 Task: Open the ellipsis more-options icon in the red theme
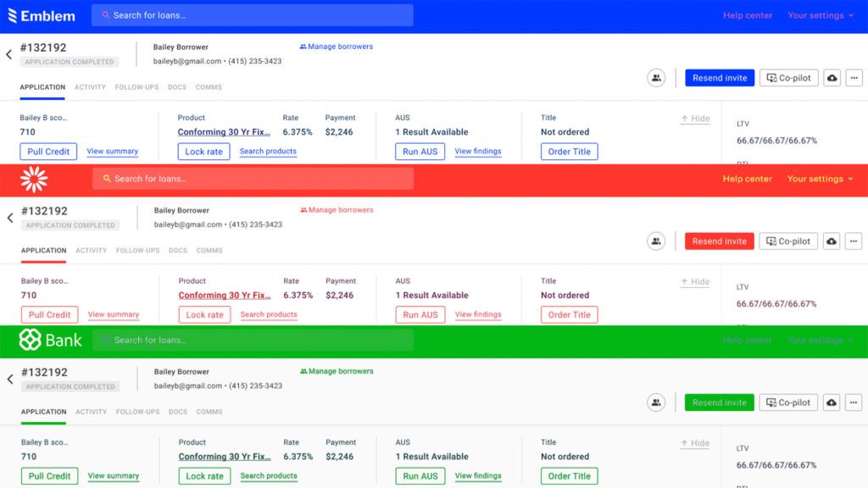point(854,241)
